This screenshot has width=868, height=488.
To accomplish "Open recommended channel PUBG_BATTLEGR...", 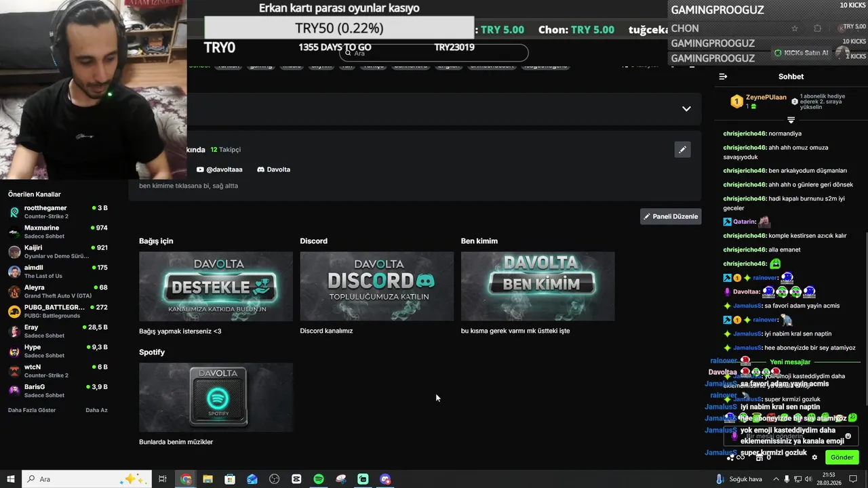I will click(x=58, y=311).
